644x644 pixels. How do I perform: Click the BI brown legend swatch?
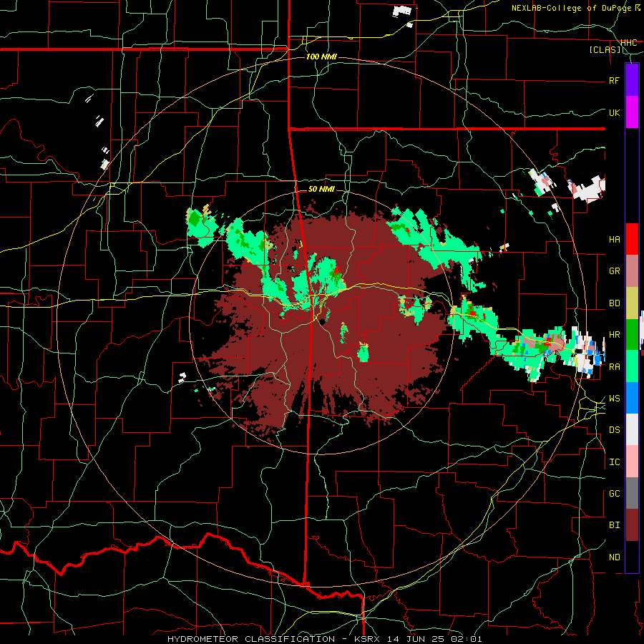(632, 525)
